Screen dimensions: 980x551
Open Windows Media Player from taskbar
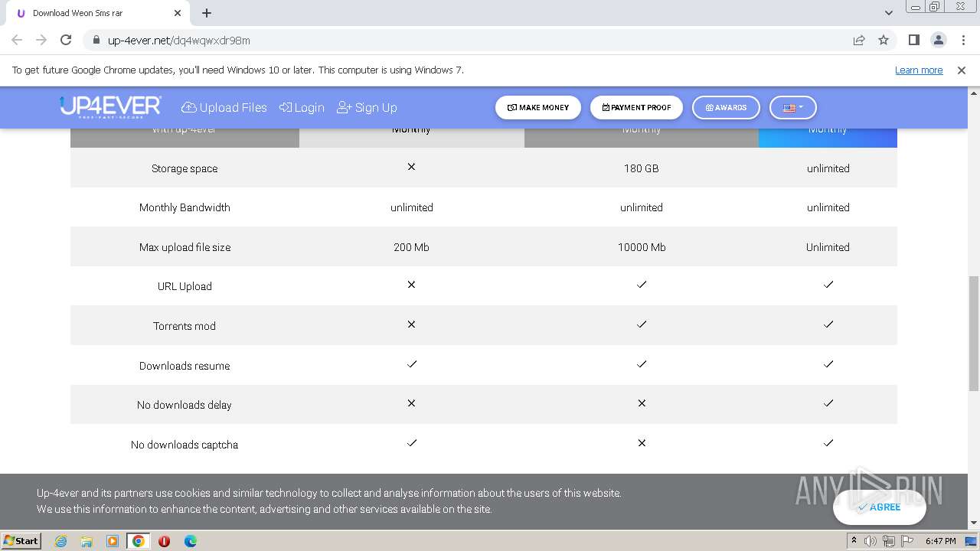click(113, 541)
